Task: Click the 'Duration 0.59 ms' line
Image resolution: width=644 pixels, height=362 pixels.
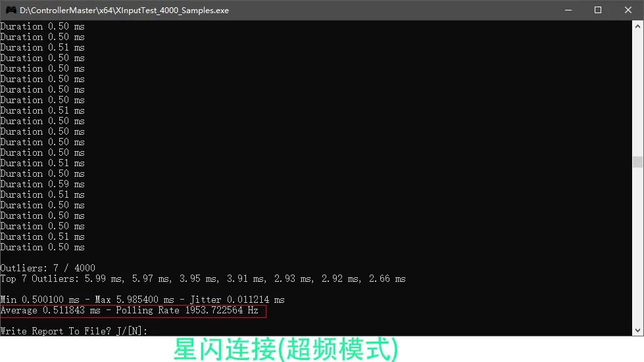Action: (42, 184)
